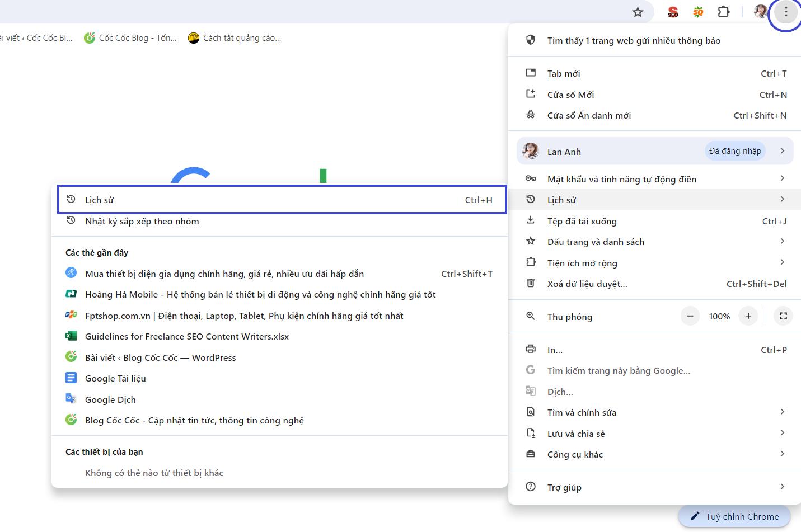Viewport: 801px width, 532px height.
Task: Expand Lan Anh profile submenu chevron
Action: click(x=783, y=151)
